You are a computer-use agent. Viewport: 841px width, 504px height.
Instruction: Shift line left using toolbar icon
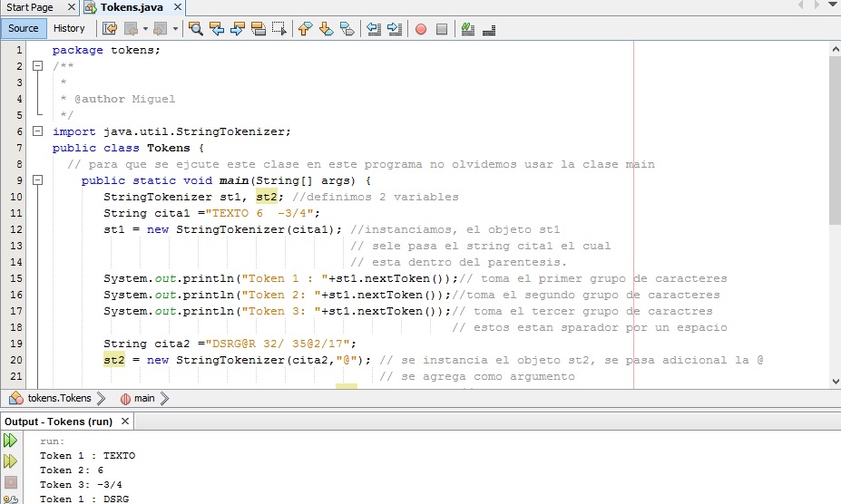(x=374, y=28)
